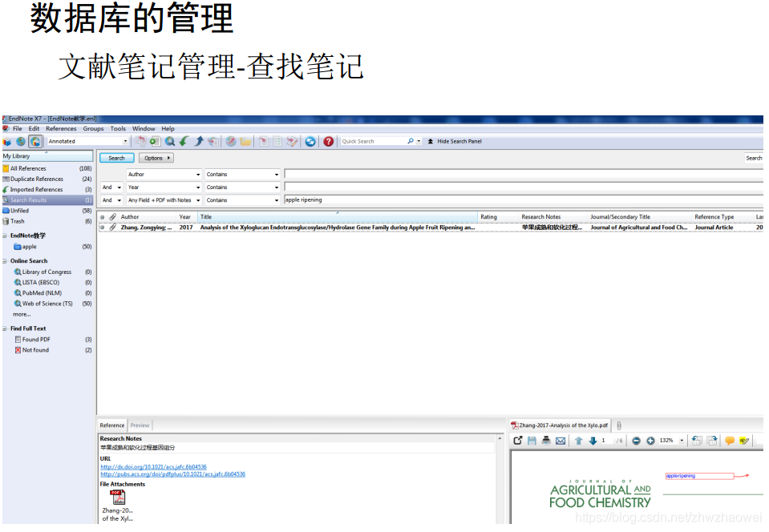Image resolution: width=769 pixels, height=532 pixels.
Task: Print the PDF using printer icon
Action: pyautogui.click(x=546, y=441)
